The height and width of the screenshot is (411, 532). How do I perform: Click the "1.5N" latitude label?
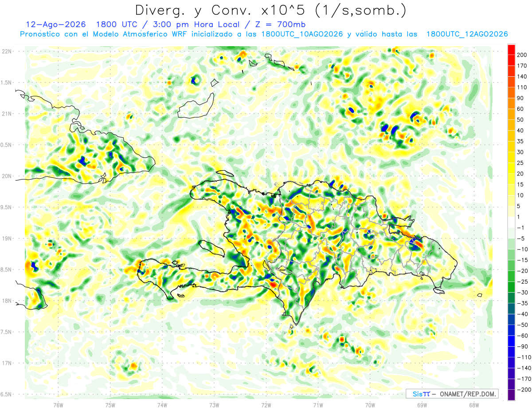coord(6,82)
